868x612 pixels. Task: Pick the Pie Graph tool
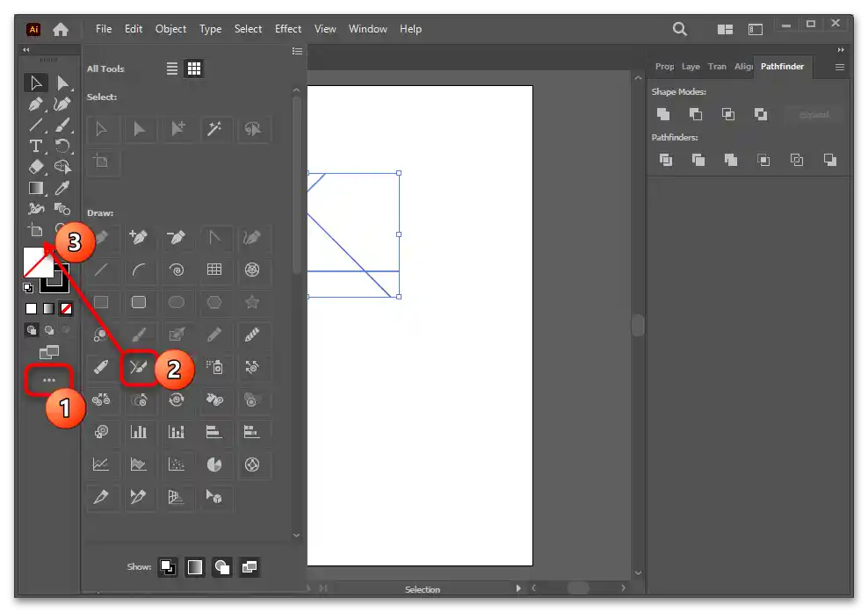(214, 464)
